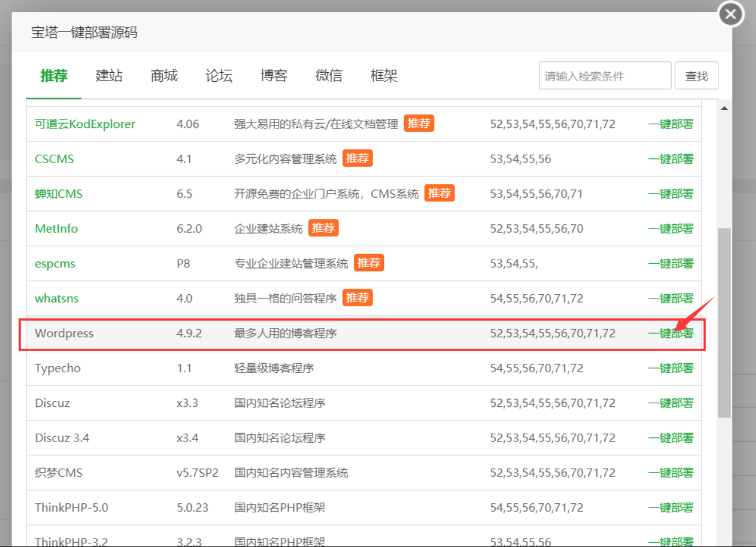This screenshot has width=756, height=547.
Task: Click the 推荐 badge in the espcms row
Action: (369, 263)
